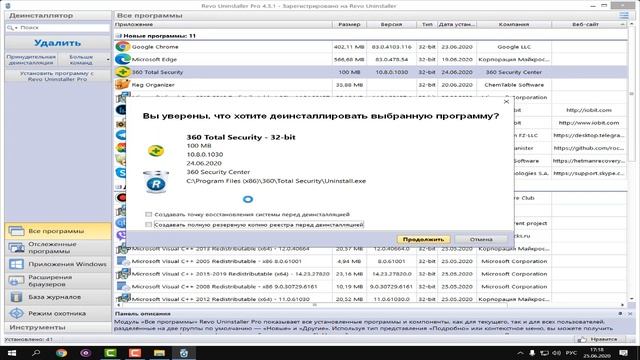Show hidden system tray icons chevron
This screenshot has width=640, height=360.
click(x=520, y=353)
